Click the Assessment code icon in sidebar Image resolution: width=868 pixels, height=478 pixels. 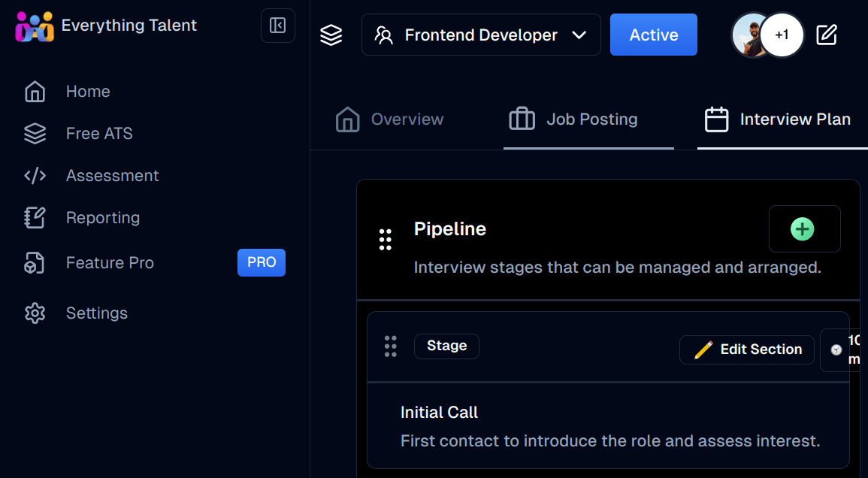coord(35,175)
